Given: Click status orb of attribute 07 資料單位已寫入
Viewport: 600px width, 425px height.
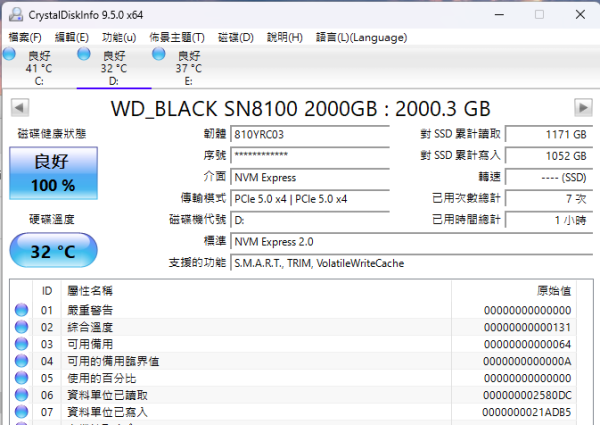Looking at the screenshot, I should (x=21, y=412).
